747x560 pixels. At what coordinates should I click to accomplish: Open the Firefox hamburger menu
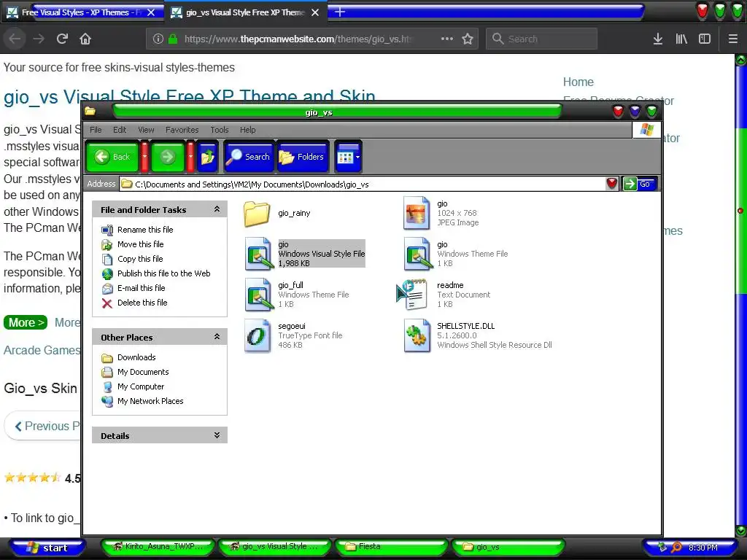point(732,39)
